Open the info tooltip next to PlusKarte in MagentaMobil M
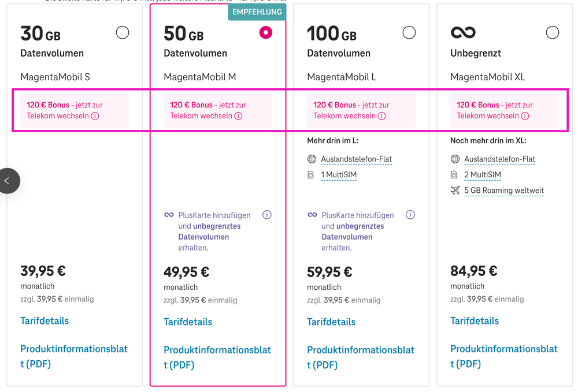 (x=266, y=214)
